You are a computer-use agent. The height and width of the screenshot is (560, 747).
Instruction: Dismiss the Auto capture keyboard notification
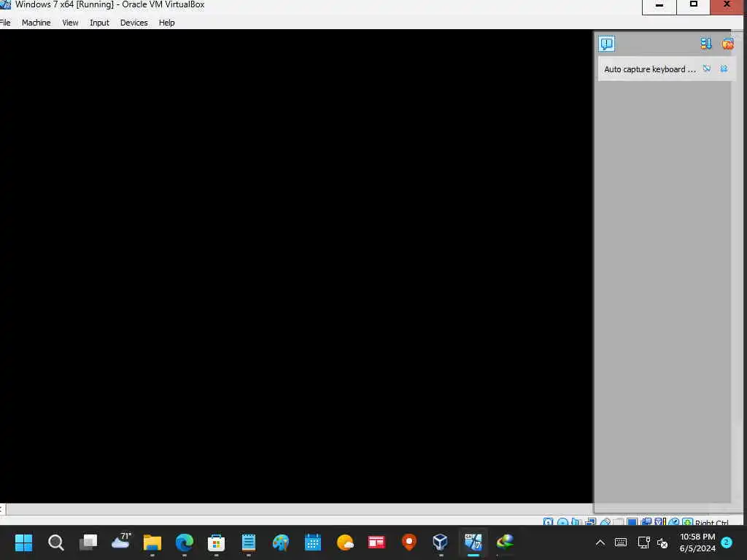[x=724, y=69]
